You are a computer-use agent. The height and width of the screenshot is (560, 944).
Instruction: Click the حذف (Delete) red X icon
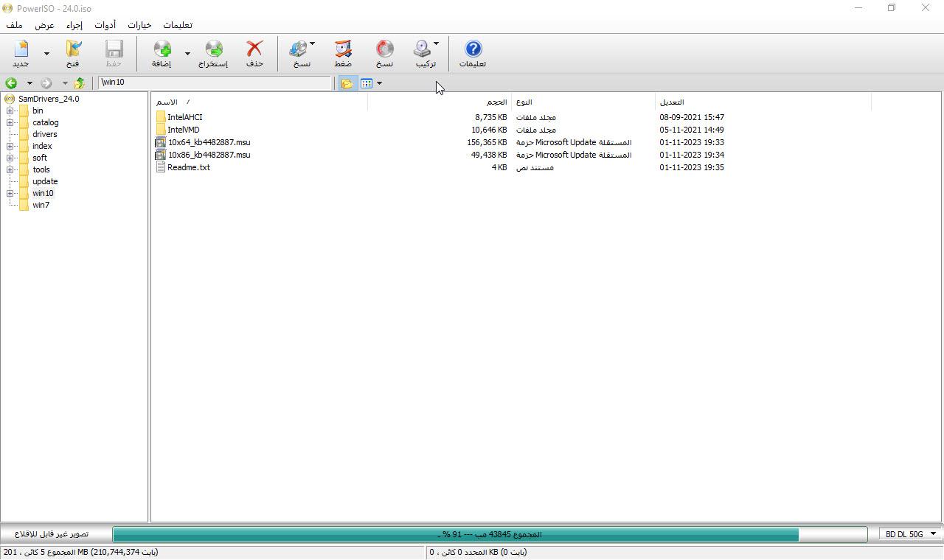pyautogui.click(x=254, y=49)
